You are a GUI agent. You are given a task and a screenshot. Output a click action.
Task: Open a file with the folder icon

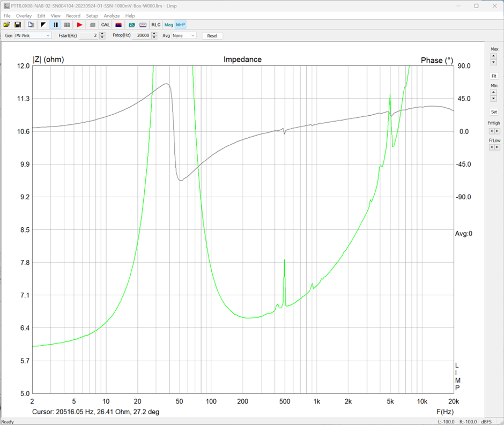pos(6,25)
